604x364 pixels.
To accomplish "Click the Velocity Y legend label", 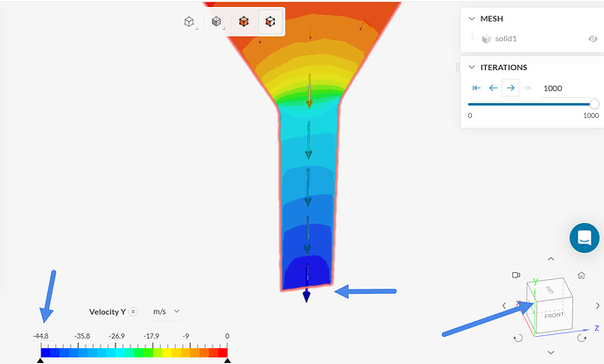I will 108,311.
